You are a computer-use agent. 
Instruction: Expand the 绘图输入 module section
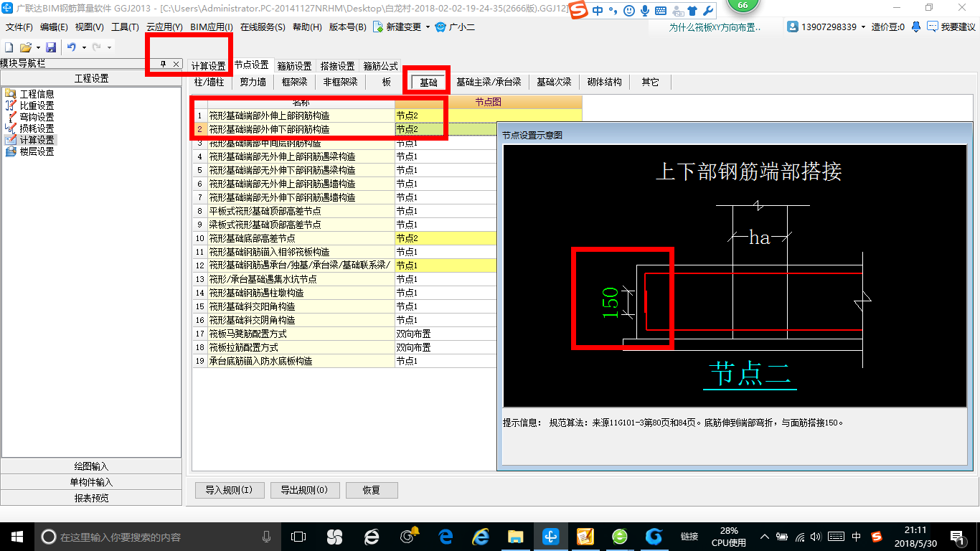click(91, 466)
